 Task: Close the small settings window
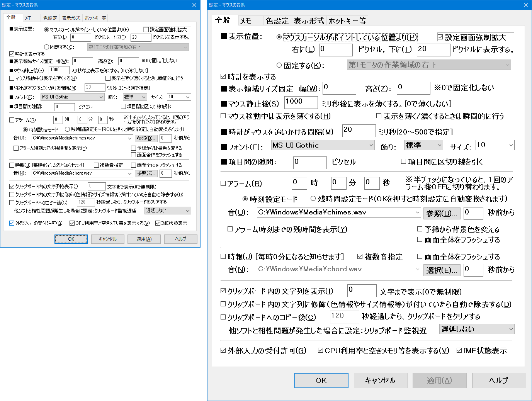pyautogui.click(x=194, y=5)
